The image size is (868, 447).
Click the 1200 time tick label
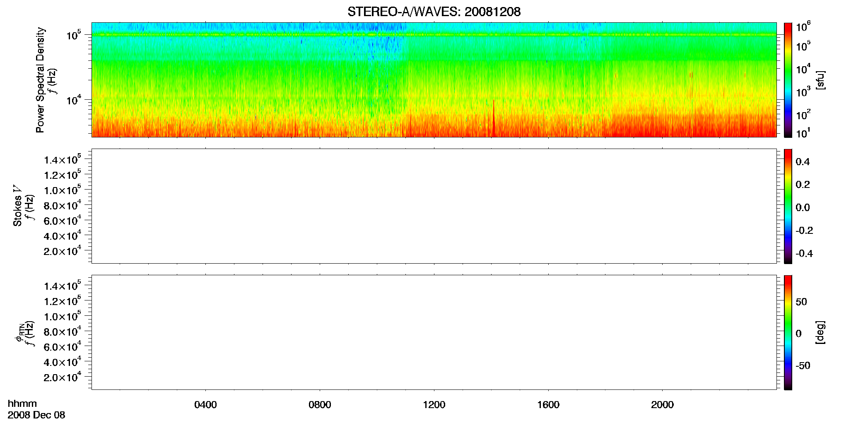coord(434,405)
